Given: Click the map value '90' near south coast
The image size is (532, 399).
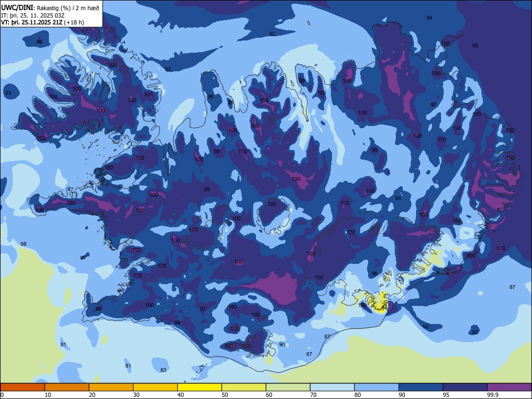Looking at the screenshot, I should 282,344.
